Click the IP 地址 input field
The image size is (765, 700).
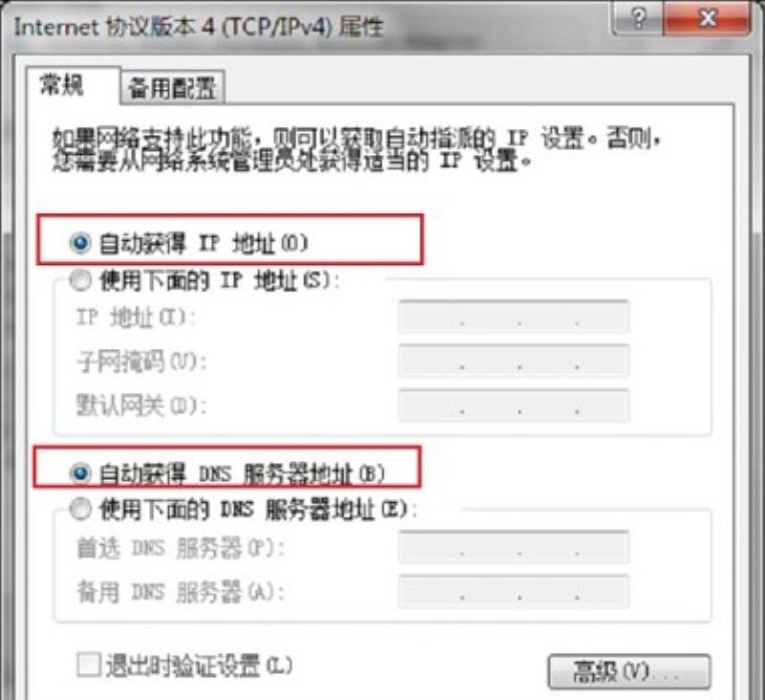514,317
